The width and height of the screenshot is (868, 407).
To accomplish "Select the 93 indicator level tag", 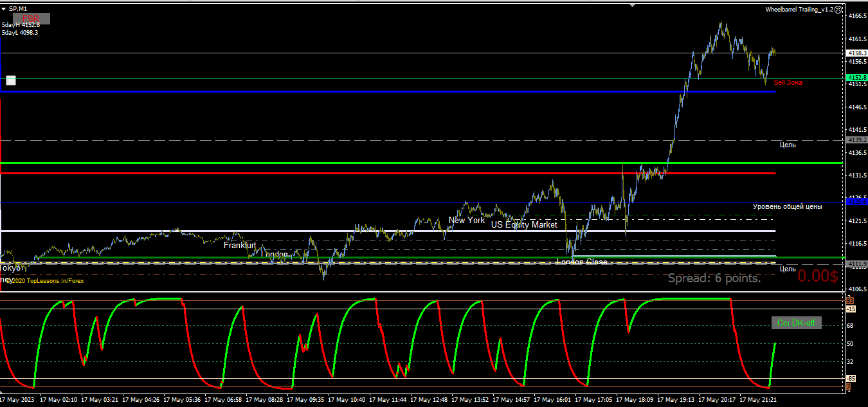I will coord(849,300).
